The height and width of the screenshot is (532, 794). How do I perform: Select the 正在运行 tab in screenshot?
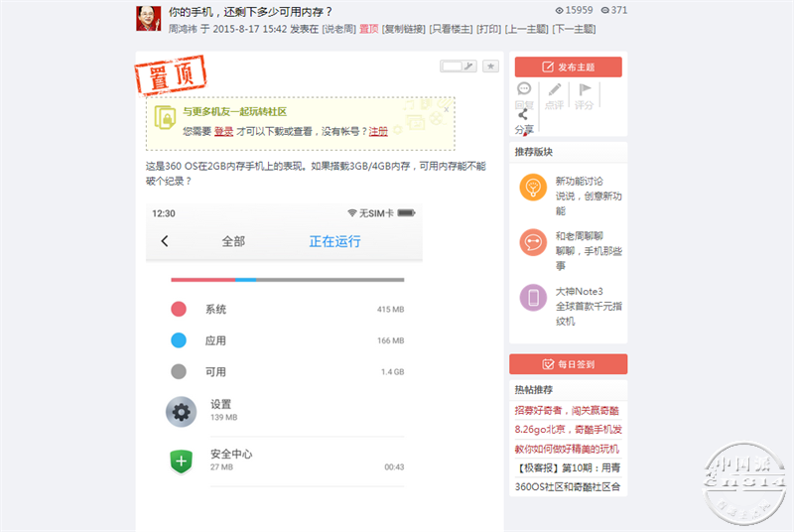[334, 241]
